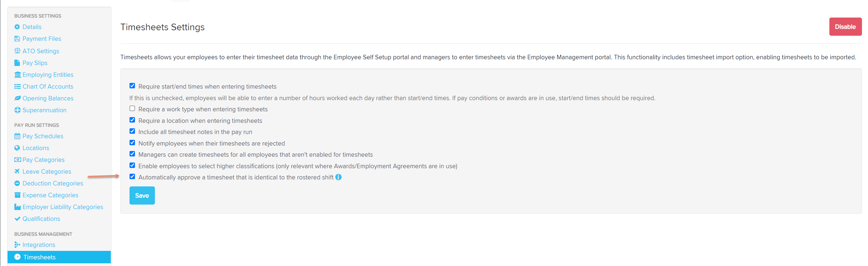Open Integrations settings

[x=39, y=245]
